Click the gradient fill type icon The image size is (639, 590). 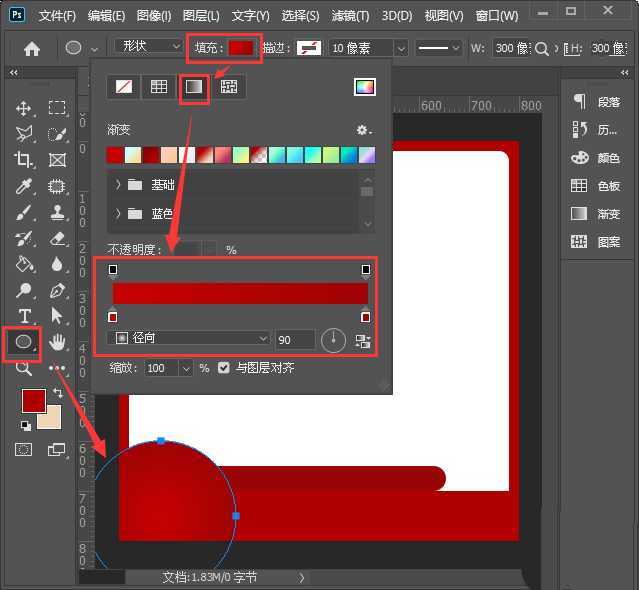(193, 87)
